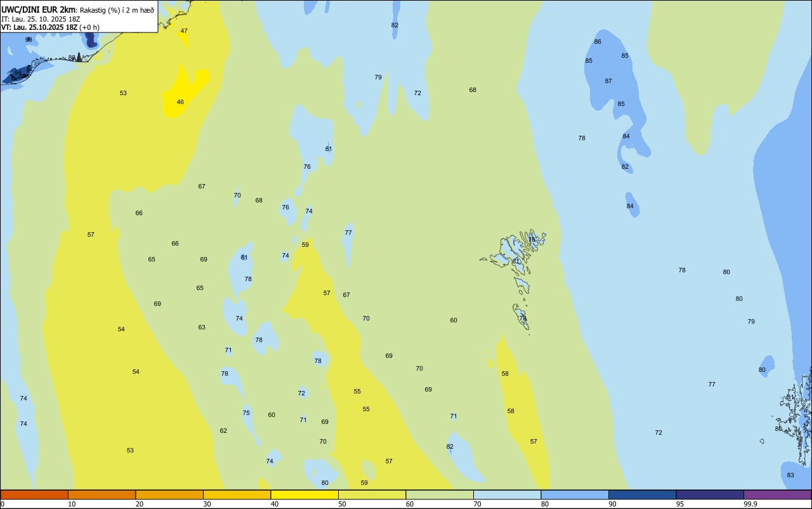
Task: Click the 30–40 golden legend swatch
Action: pyautogui.click(x=237, y=494)
